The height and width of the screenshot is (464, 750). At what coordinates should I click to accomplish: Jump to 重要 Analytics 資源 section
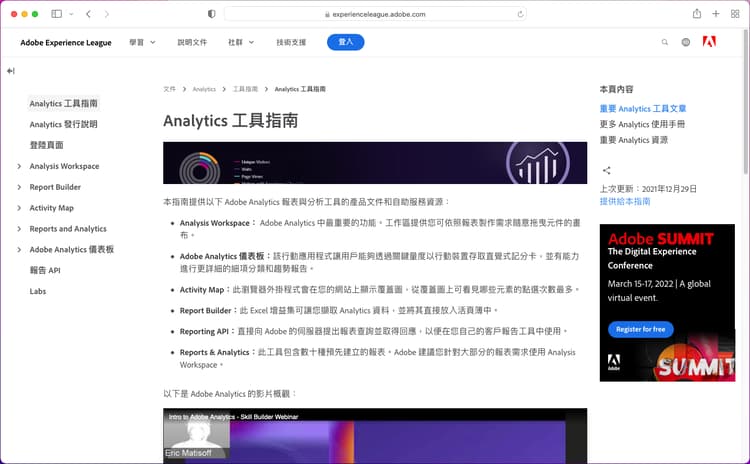pyautogui.click(x=634, y=140)
